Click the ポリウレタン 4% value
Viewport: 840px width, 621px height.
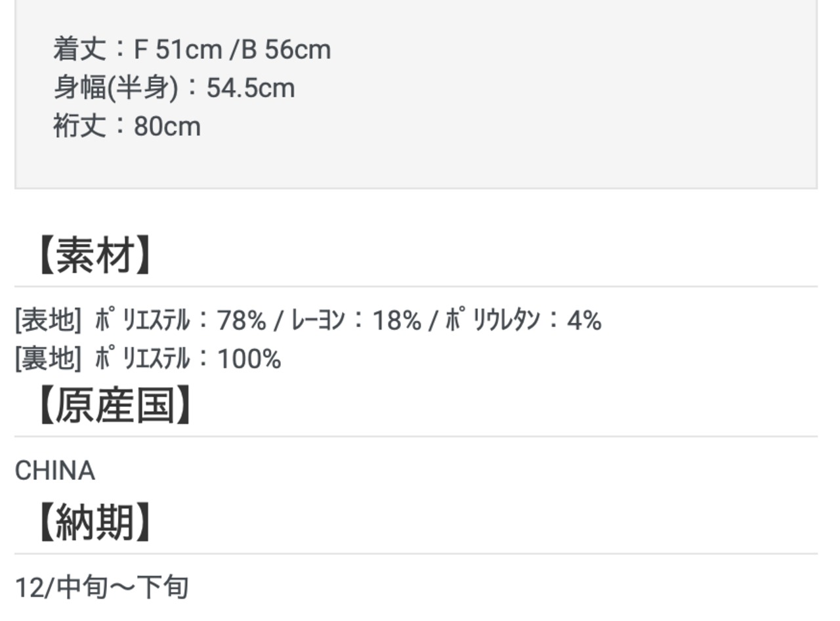[x=524, y=320]
